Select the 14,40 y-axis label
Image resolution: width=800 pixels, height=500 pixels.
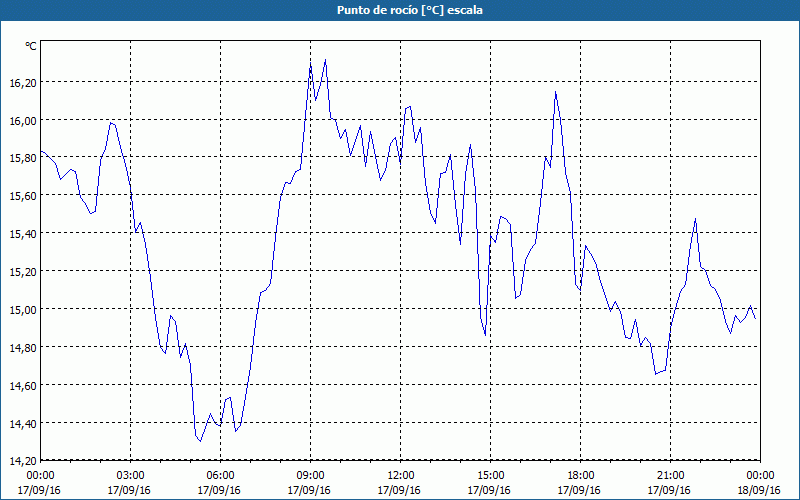[x=23, y=423]
